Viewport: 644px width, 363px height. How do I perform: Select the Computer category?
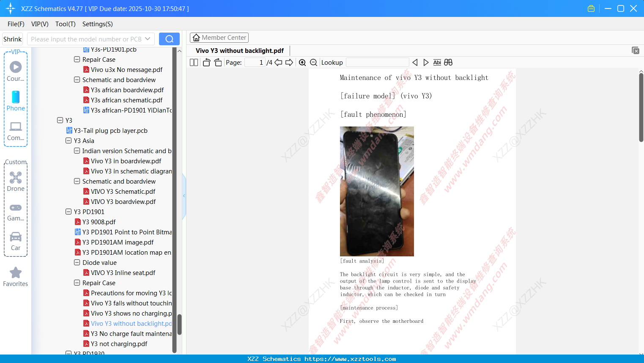coord(16,131)
